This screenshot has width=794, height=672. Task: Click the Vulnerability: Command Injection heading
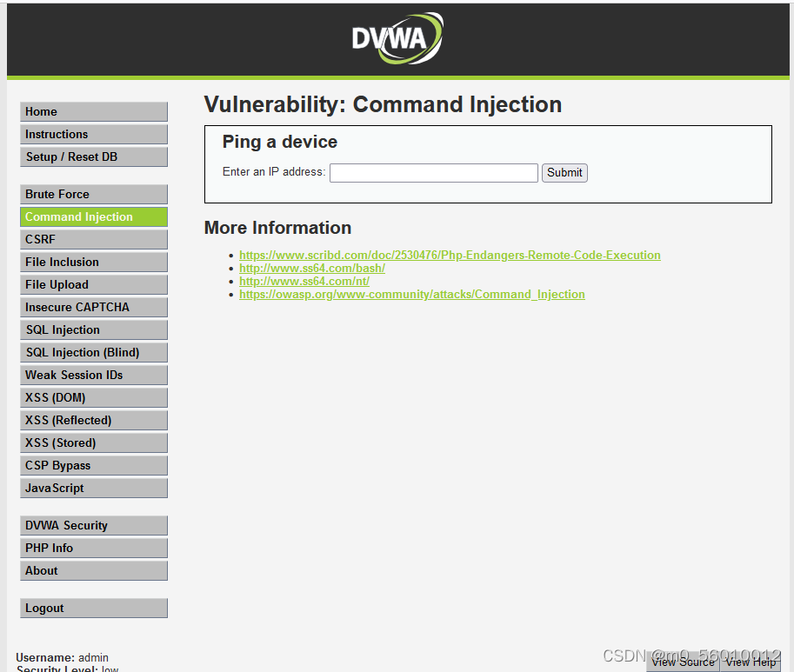point(383,104)
